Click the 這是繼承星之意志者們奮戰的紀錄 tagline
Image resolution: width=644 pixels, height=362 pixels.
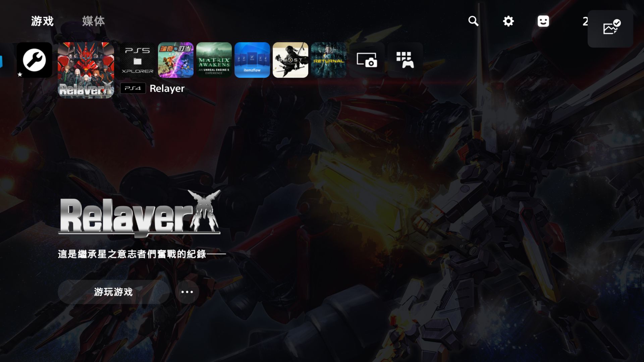142,254
